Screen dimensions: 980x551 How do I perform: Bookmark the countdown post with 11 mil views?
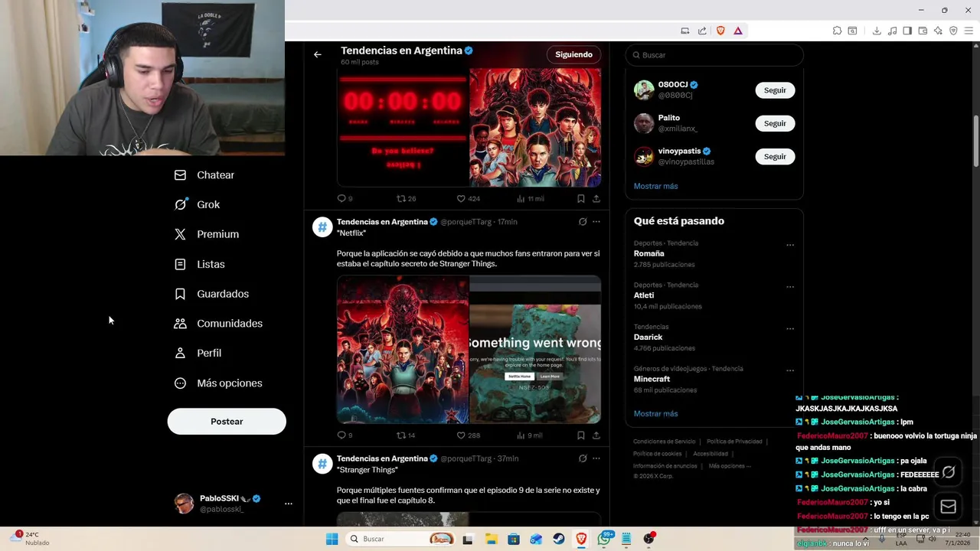581,198
